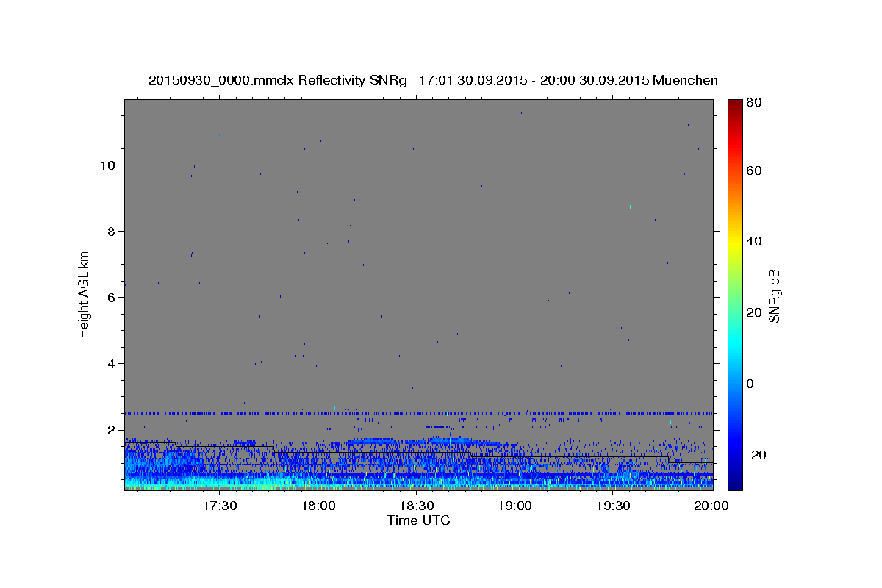Select the 'Muenchen' location label in the title
The width and height of the screenshot is (882, 588).
pyautogui.click(x=684, y=80)
